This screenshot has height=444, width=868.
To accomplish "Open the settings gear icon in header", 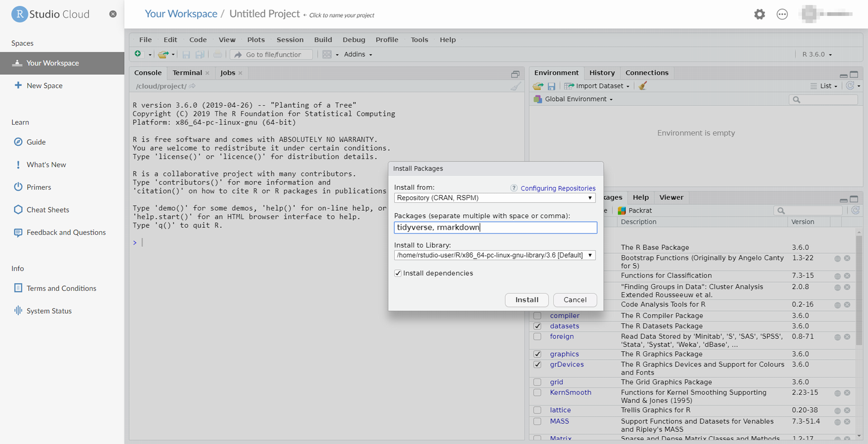I will tap(759, 14).
